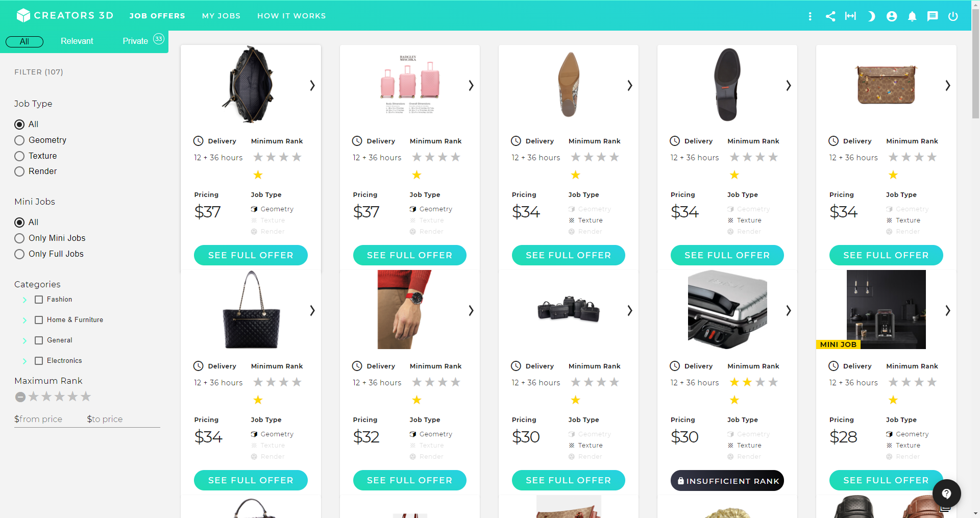Show next image of pink luggage card
This screenshot has width=980, height=518.
pyautogui.click(x=471, y=85)
